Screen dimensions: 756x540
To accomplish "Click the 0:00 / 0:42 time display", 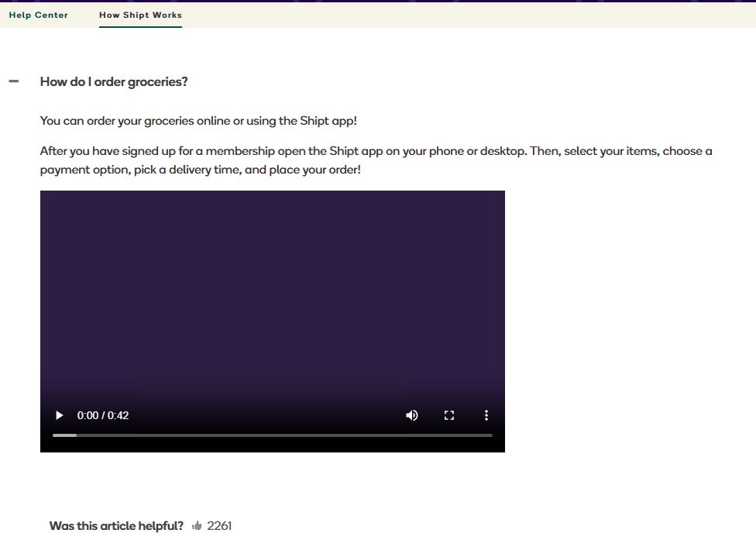I will [103, 415].
